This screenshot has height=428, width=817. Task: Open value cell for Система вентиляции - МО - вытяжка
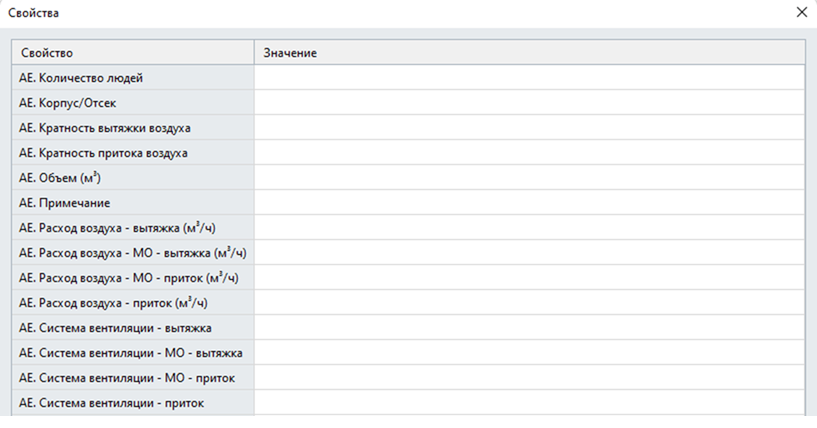(x=529, y=352)
